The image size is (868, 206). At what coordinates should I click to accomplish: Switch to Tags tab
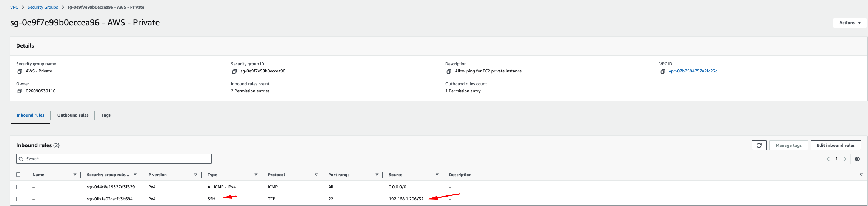106,115
